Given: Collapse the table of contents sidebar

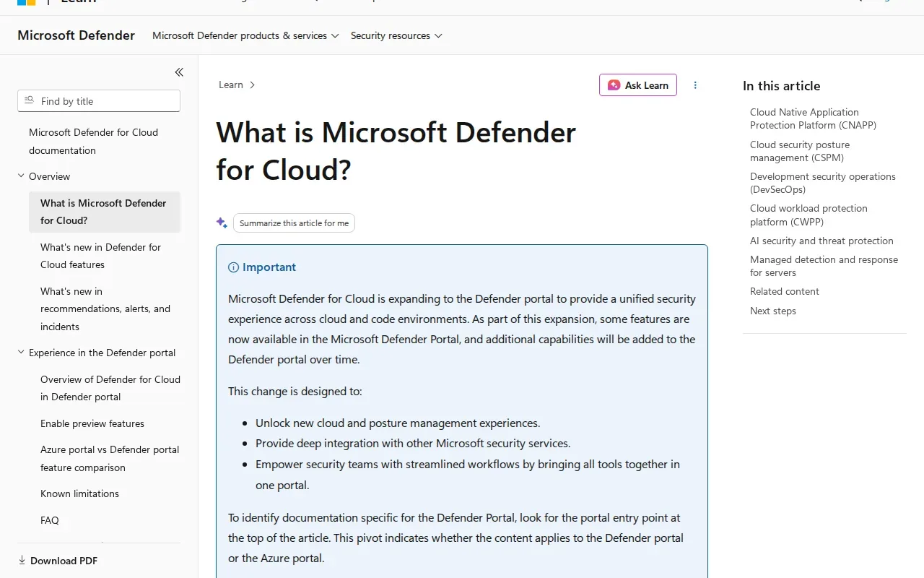Looking at the screenshot, I should tap(179, 72).
